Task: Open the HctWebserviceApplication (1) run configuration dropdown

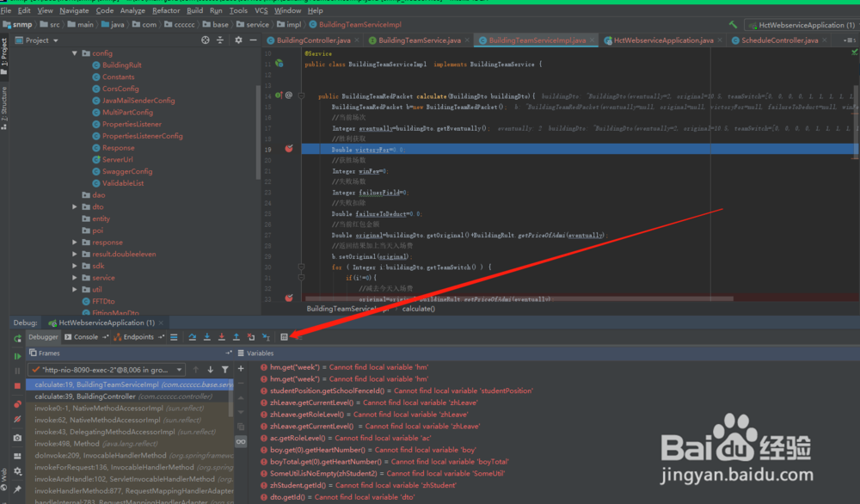Action: [802, 25]
